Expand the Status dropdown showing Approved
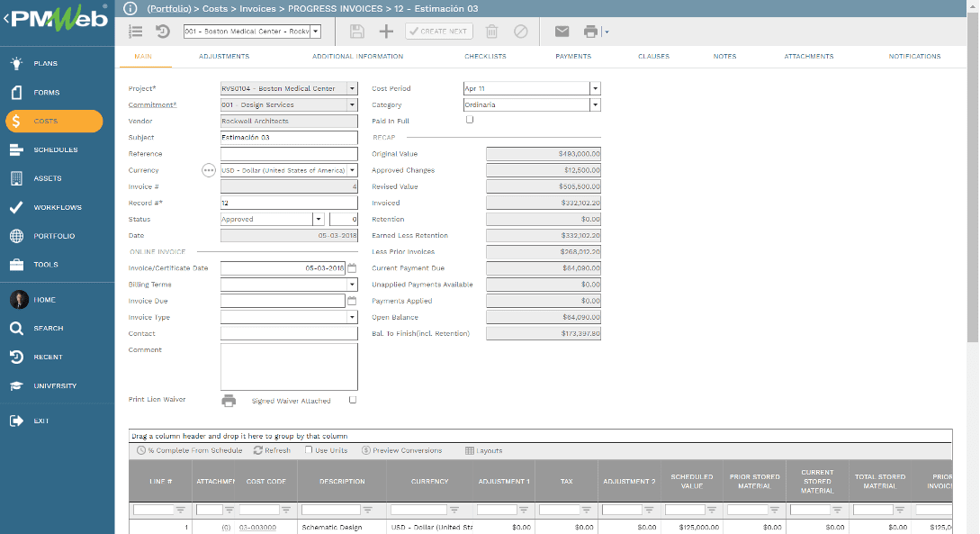980x534 pixels. (x=319, y=219)
